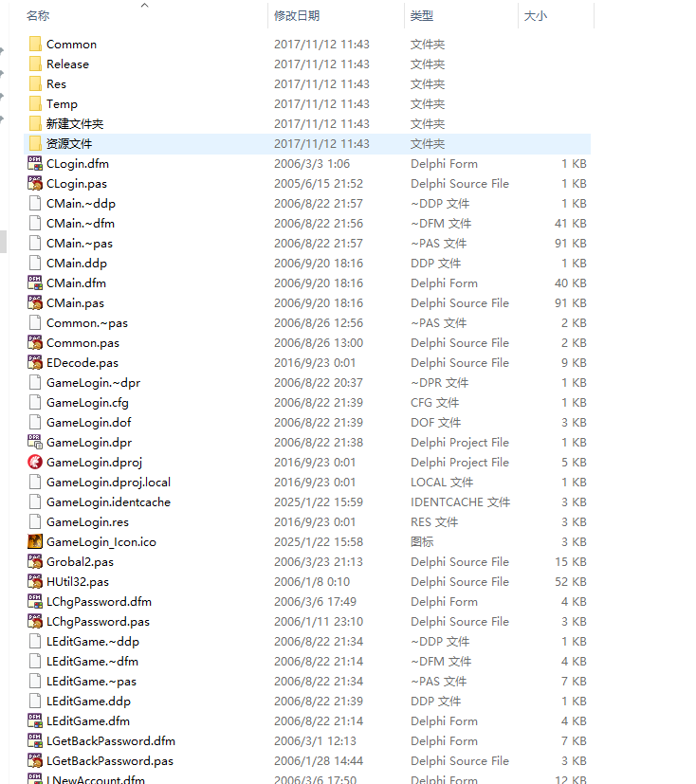Image resolution: width=696 pixels, height=784 pixels.
Task: Sort by 修改日期 column header
Action: coord(297,16)
